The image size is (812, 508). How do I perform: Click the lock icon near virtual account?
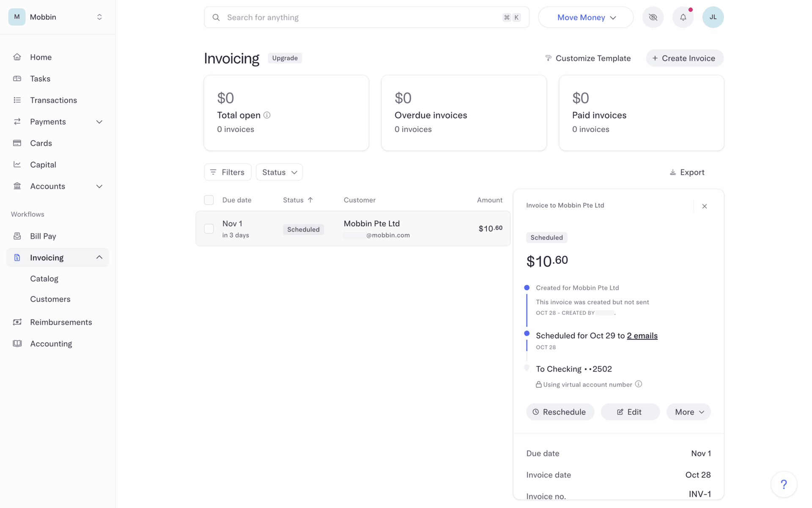point(538,384)
